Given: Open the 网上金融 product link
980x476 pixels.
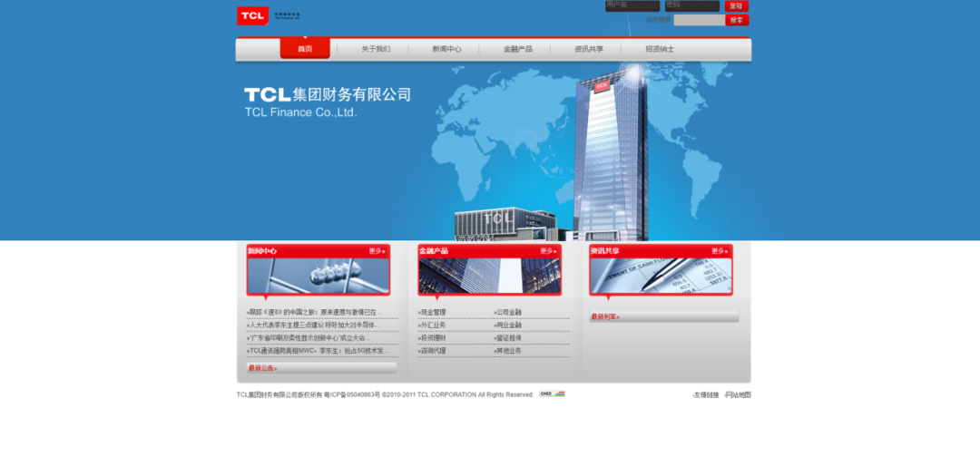Looking at the screenshot, I should [x=507, y=325].
